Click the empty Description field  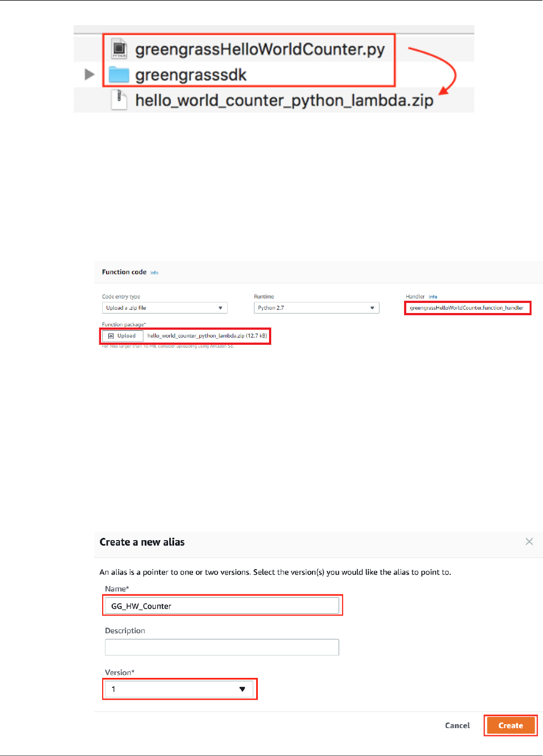point(222,647)
